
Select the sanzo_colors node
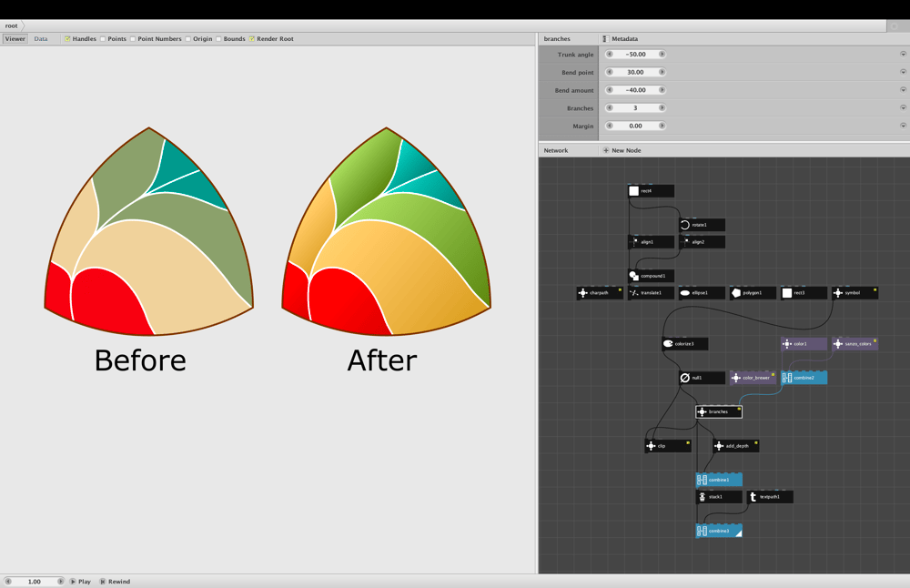pos(854,344)
